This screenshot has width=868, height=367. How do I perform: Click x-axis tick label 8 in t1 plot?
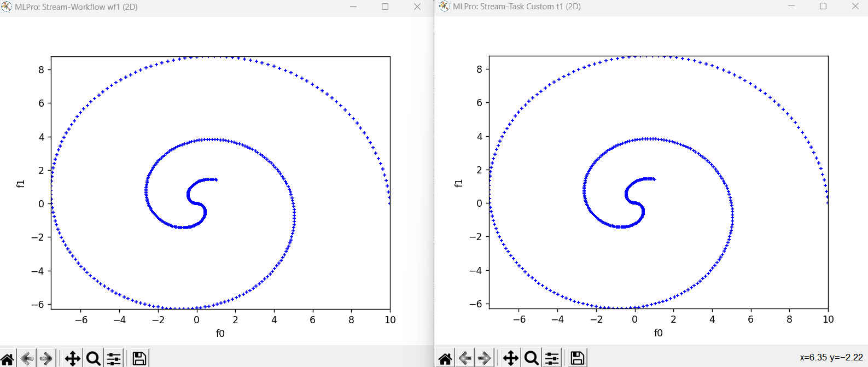point(789,319)
